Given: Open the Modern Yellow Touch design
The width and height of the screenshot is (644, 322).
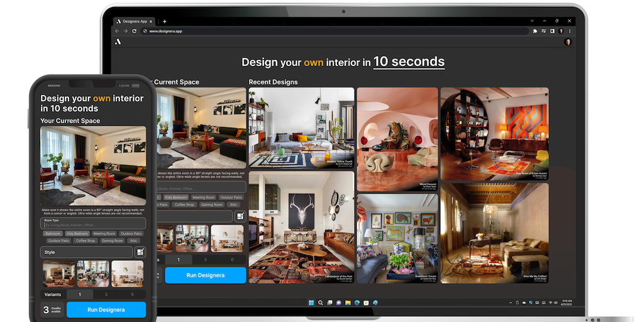Looking at the screenshot, I should pyautogui.click(x=301, y=128).
